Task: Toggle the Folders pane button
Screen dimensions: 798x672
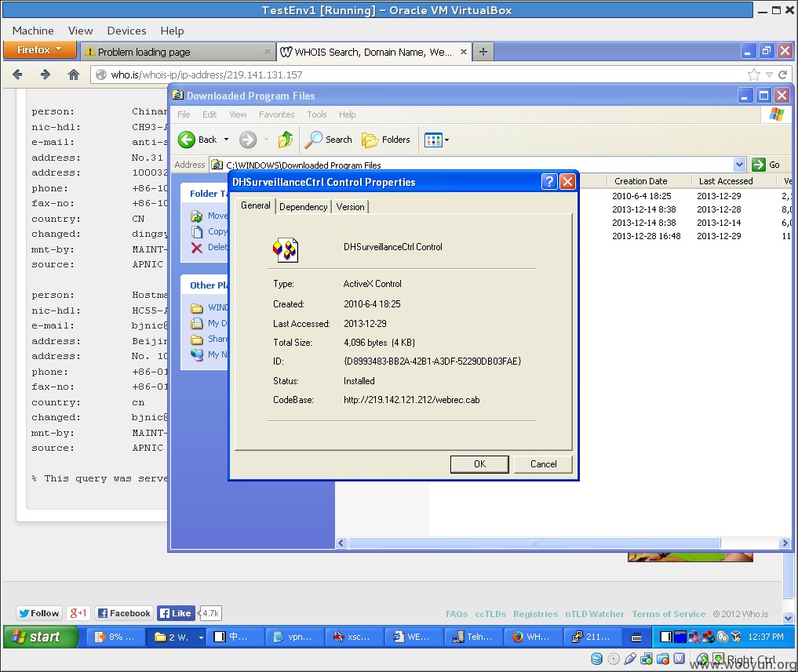Action: tap(386, 140)
